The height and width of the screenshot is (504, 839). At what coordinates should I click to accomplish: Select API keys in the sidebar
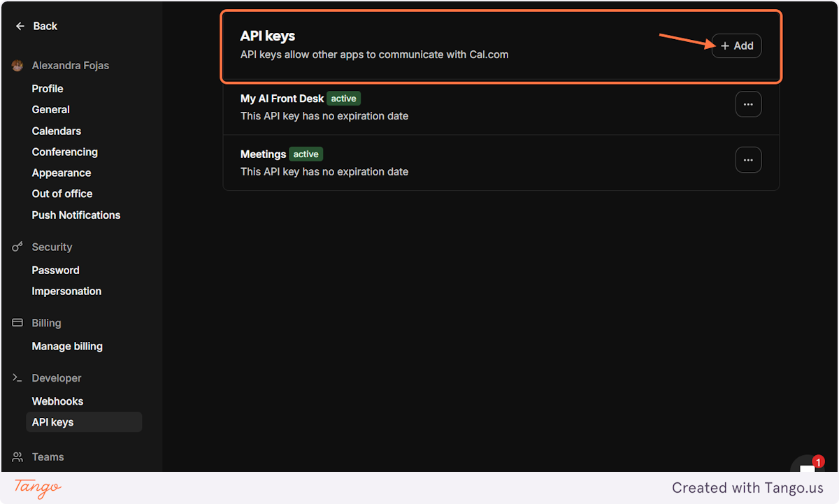52,422
